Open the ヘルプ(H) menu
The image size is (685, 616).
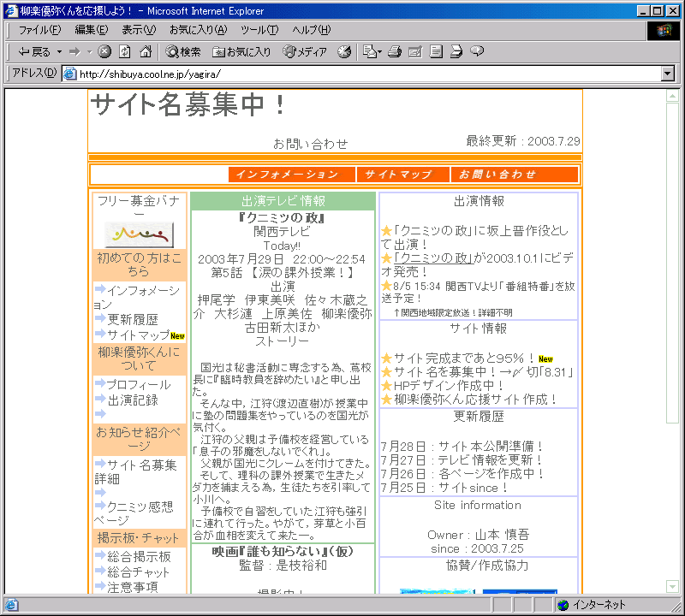tap(312, 30)
